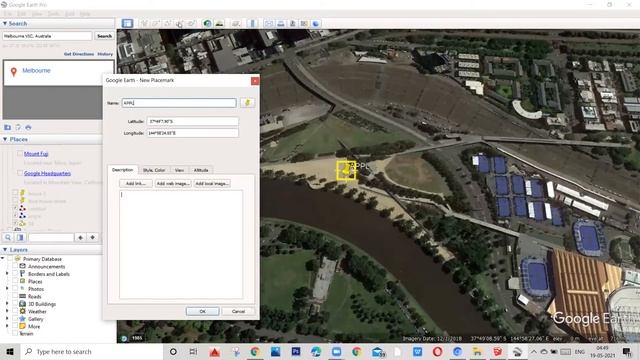The width and height of the screenshot is (640, 360).
Task: Check the Mount Fuji checkbox
Action: pyautogui.click(x=20, y=153)
